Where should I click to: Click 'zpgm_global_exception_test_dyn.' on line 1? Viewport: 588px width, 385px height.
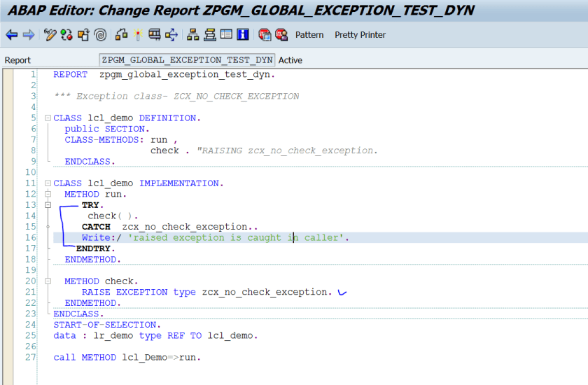click(187, 75)
